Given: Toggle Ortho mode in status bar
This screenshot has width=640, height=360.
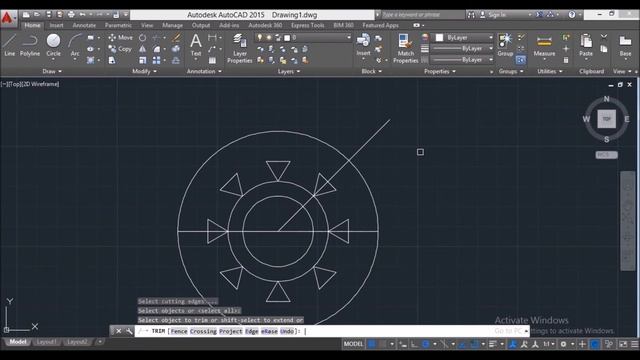Looking at the screenshot, I should [414, 344].
